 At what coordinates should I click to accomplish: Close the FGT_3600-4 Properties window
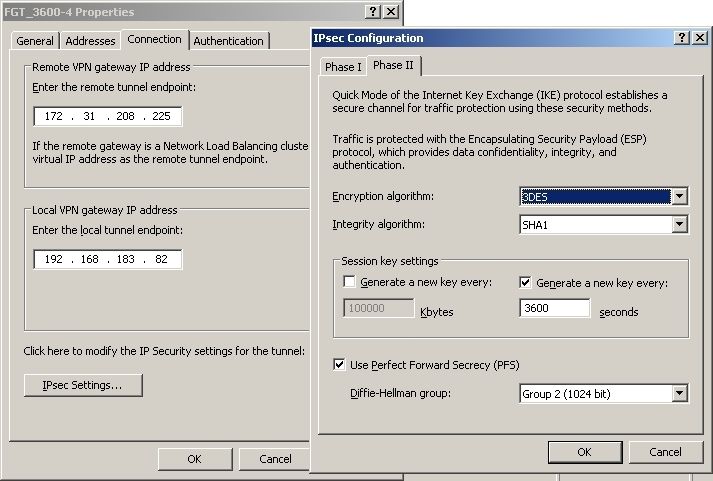pyautogui.click(x=391, y=12)
